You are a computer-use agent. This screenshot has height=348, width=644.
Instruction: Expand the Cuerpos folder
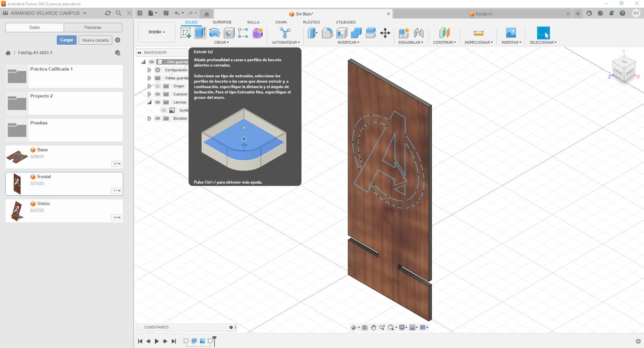pos(149,94)
